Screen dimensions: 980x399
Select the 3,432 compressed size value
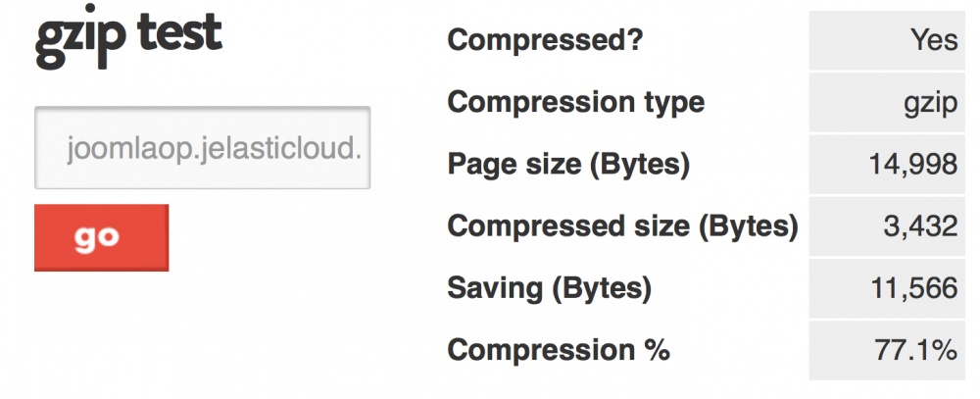920,226
